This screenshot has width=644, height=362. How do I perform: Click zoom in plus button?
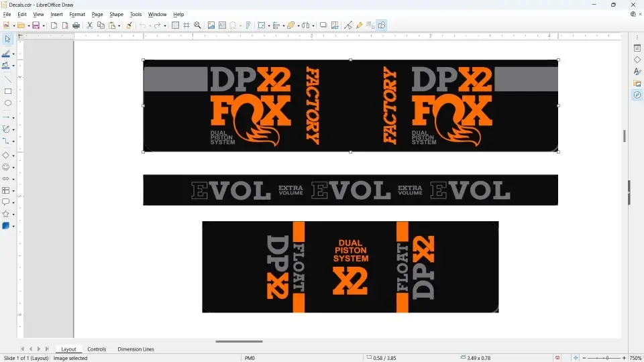[x=624, y=358]
